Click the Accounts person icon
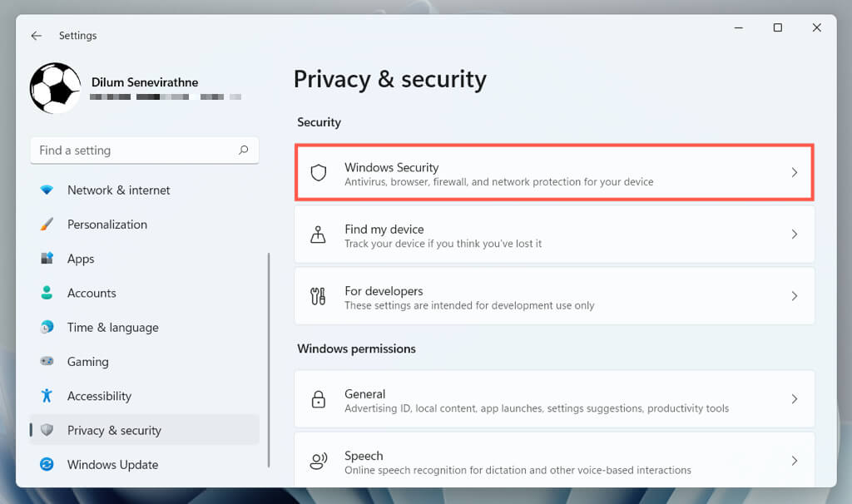This screenshot has width=852, height=504. pyautogui.click(x=47, y=293)
